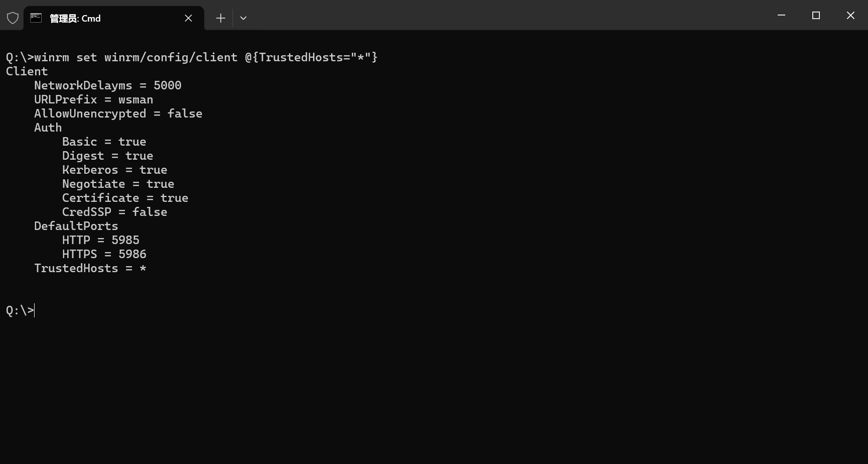Maximize the terminal window
Viewport: 868px width, 464px height.
(x=816, y=16)
